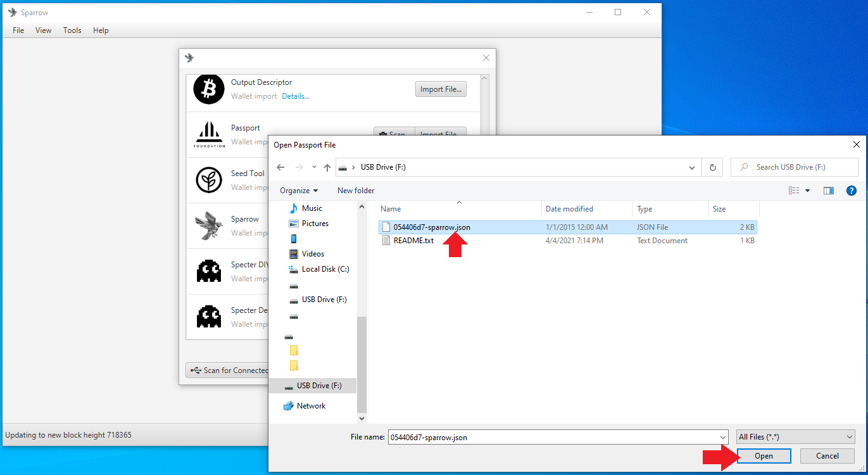Click the Details link under Output Descriptor
Screen dimensions: 868x475
coord(296,96)
